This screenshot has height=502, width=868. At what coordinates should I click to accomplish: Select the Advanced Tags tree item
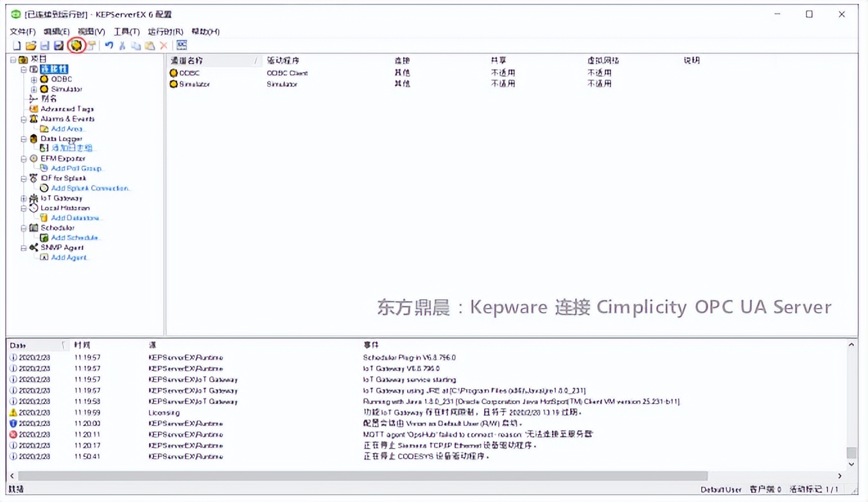point(67,109)
